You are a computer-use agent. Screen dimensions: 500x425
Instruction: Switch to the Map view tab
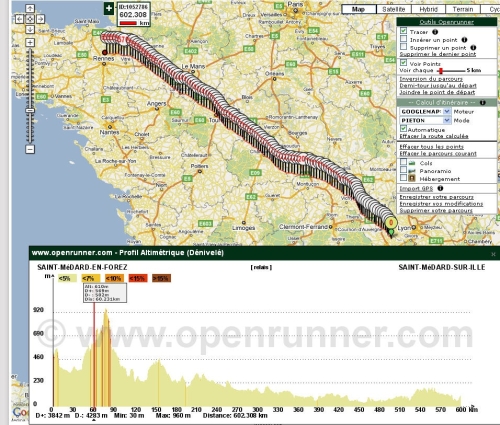click(359, 9)
